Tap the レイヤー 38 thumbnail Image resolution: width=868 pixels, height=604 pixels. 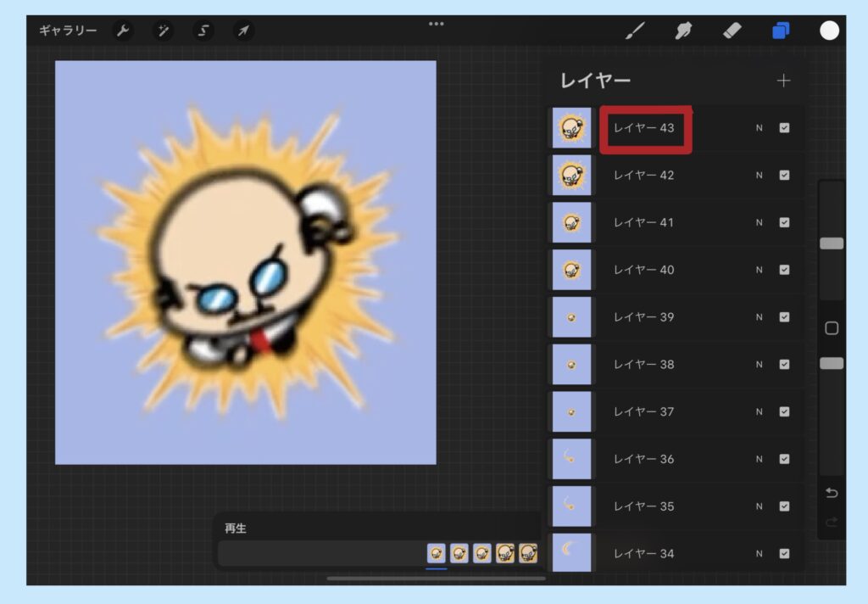pyautogui.click(x=572, y=364)
